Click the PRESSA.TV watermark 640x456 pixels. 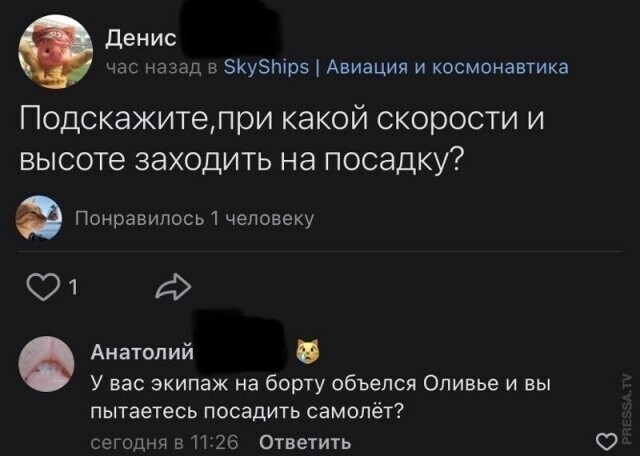click(x=626, y=398)
